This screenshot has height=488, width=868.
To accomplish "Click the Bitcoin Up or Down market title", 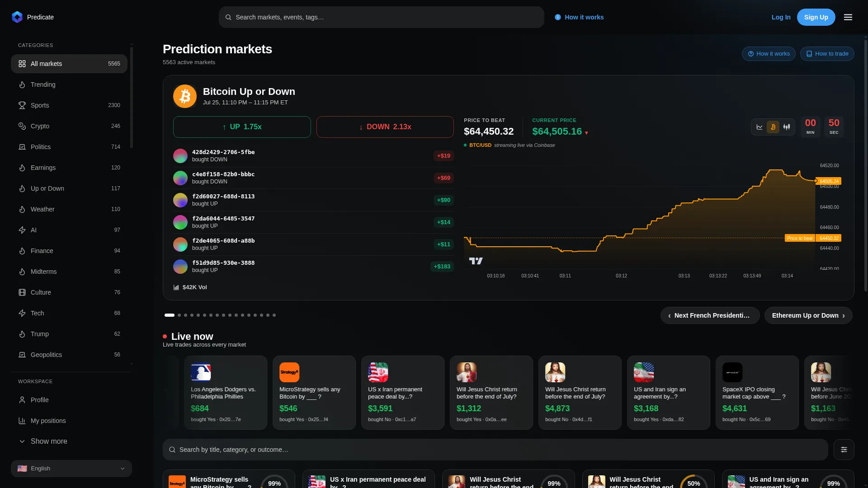I will tap(249, 92).
